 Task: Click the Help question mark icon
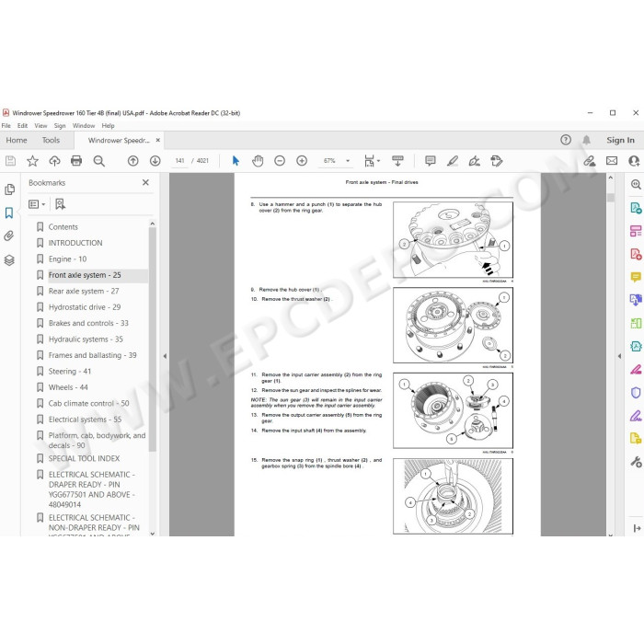[566, 140]
